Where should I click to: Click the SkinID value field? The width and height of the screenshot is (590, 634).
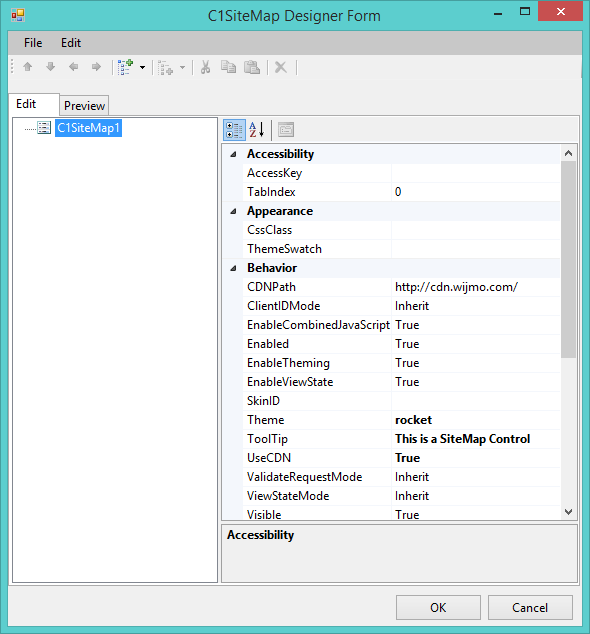(476, 401)
